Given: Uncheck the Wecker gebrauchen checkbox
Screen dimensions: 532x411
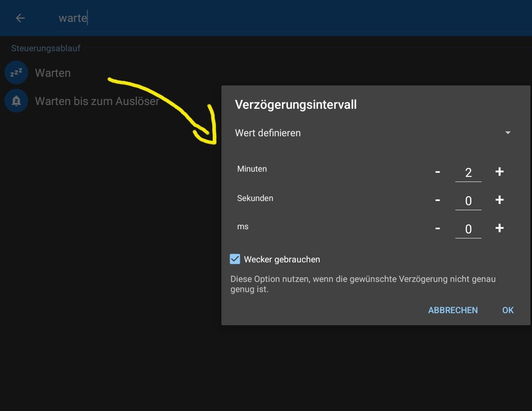Looking at the screenshot, I should [235, 259].
